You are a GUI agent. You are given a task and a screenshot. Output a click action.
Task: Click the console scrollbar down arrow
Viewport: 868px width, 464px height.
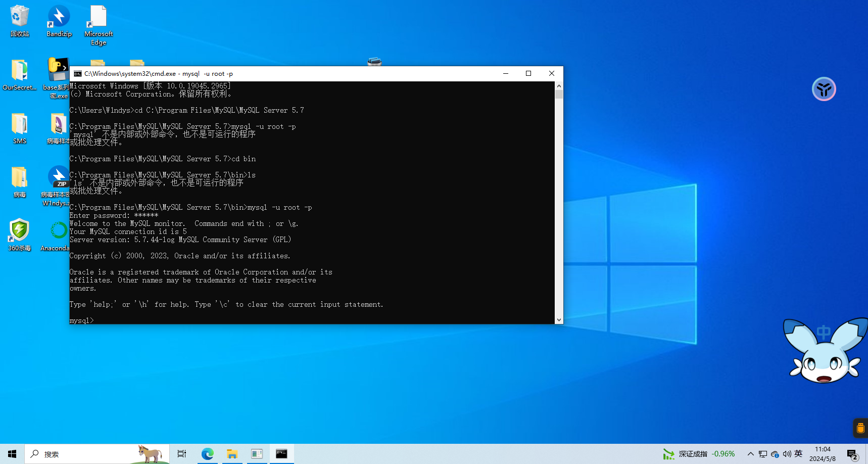559,319
